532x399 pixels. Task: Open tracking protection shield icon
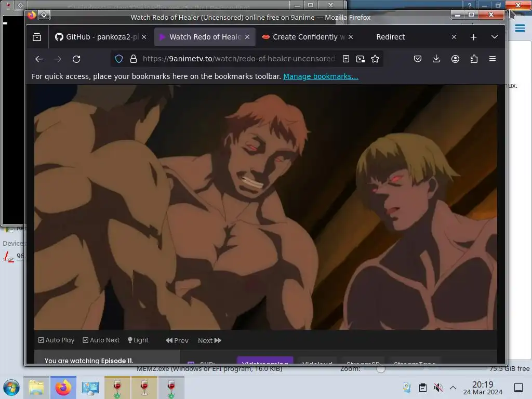click(119, 59)
